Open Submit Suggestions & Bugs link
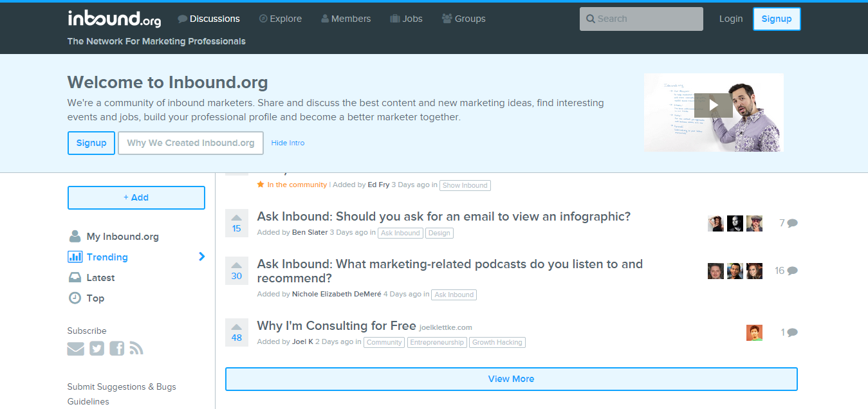This screenshot has width=868, height=409. click(x=122, y=386)
